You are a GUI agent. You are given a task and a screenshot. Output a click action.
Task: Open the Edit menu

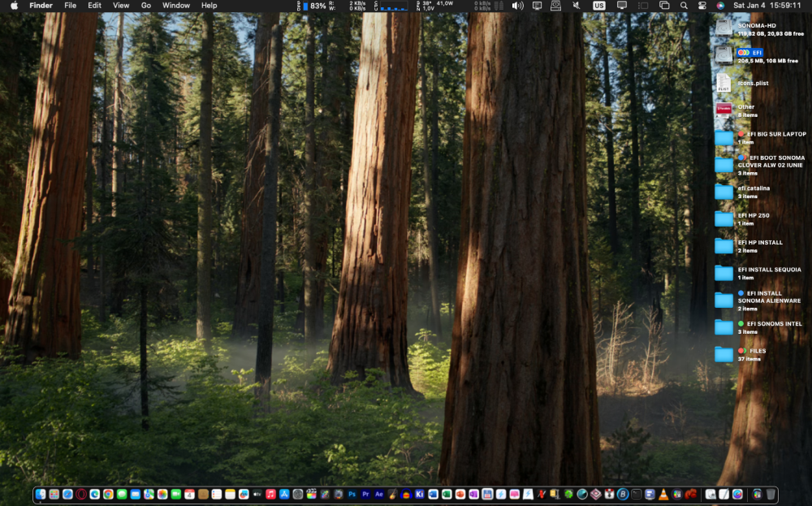[94, 6]
